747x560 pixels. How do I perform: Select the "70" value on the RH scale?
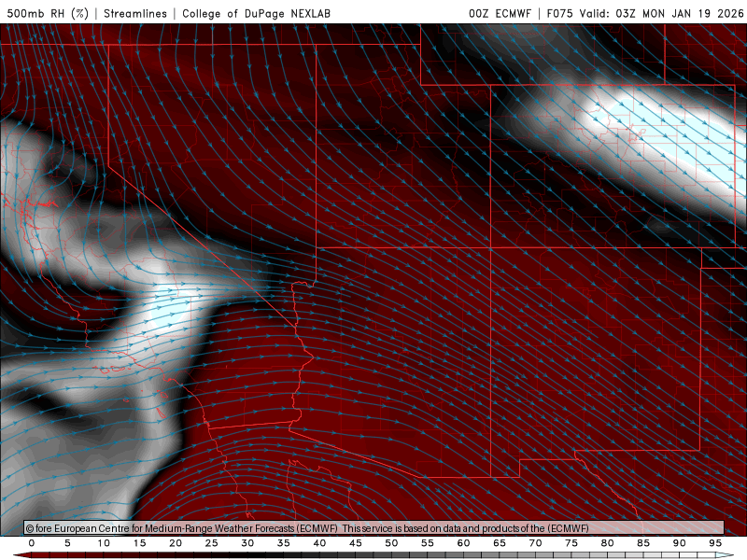[x=535, y=543]
